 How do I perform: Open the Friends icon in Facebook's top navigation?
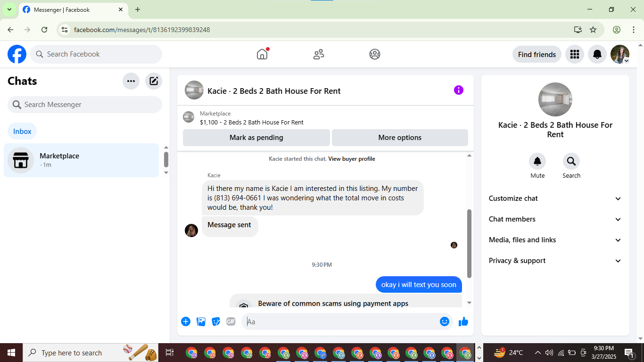(x=319, y=54)
